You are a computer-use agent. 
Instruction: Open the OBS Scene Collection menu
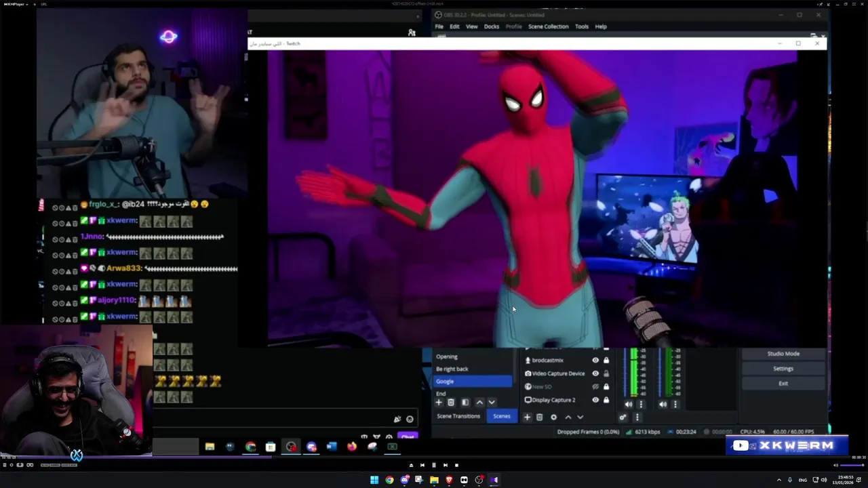548,26
